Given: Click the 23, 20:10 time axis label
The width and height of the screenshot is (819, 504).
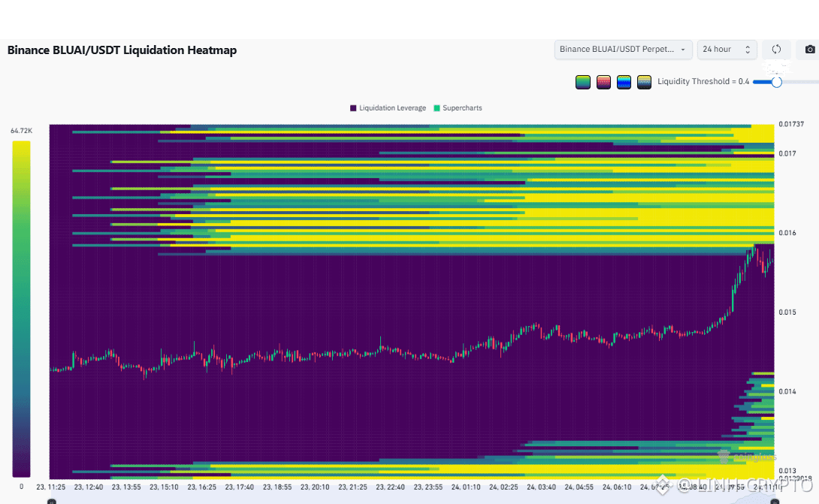Looking at the screenshot, I should [314, 487].
